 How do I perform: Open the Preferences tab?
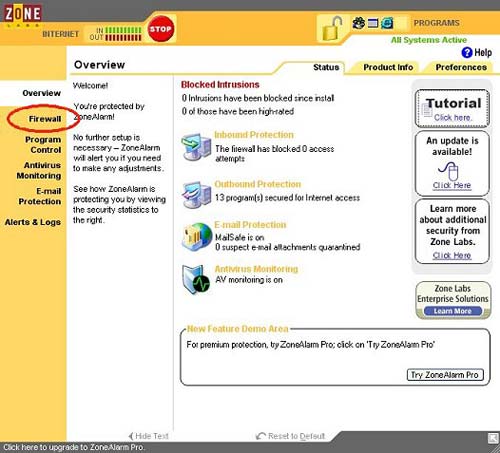click(x=461, y=67)
